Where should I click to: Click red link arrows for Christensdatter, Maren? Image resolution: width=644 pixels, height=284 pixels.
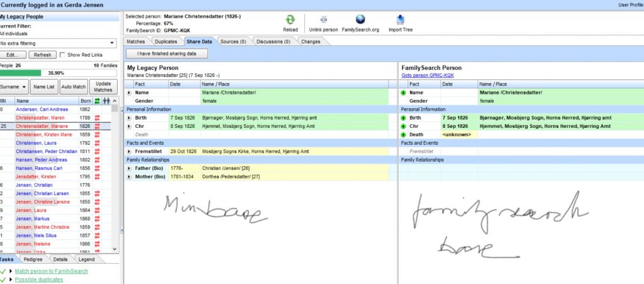tap(97, 118)
